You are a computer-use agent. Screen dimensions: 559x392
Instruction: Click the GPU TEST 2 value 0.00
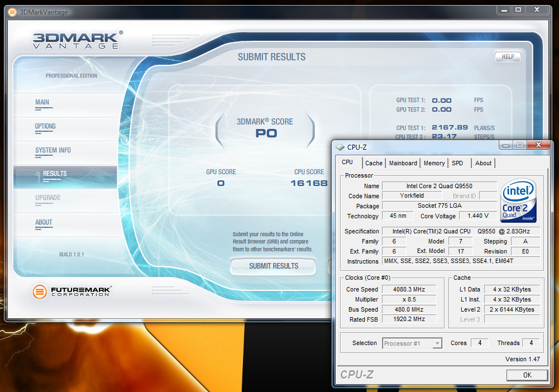(442, 110)
